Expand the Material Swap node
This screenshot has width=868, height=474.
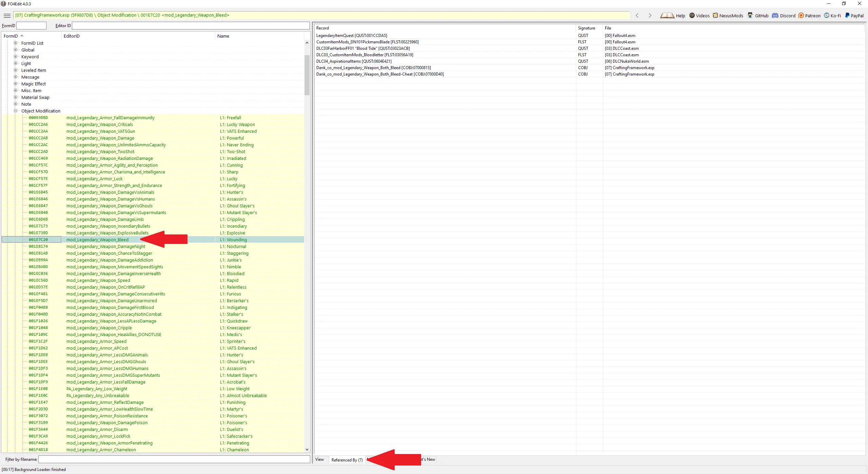click(x=15, y=97)
